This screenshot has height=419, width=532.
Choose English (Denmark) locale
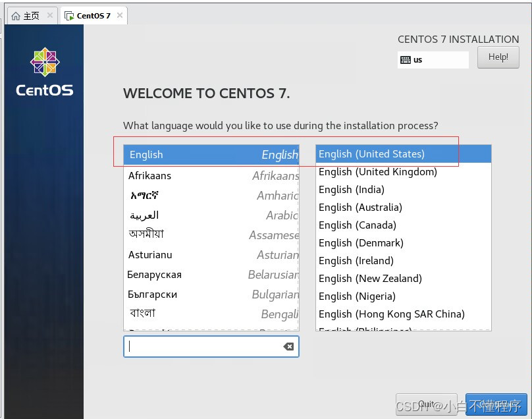404,243
